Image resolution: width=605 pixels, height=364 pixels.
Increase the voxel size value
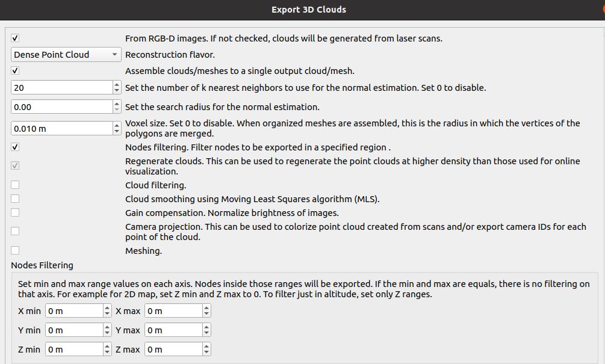[x=116, y=125]
